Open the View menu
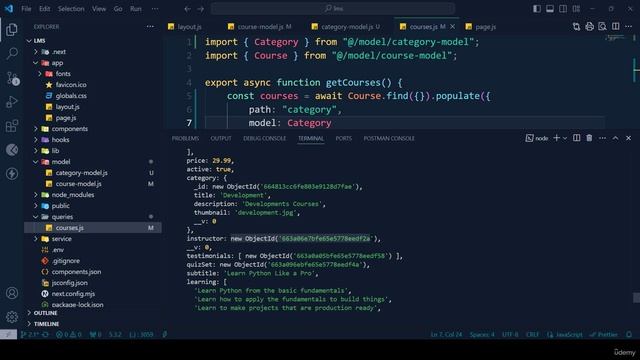Screen dimensions: 640x360 pos(99,9)
